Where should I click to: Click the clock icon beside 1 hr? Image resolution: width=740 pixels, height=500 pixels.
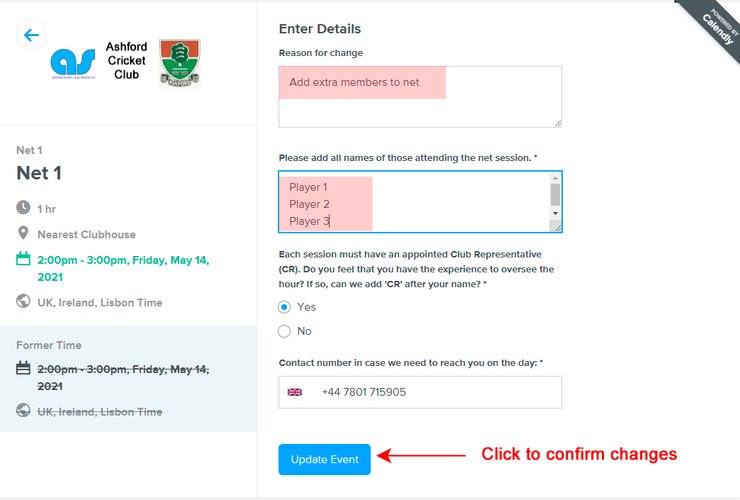[x=23, y=208]
